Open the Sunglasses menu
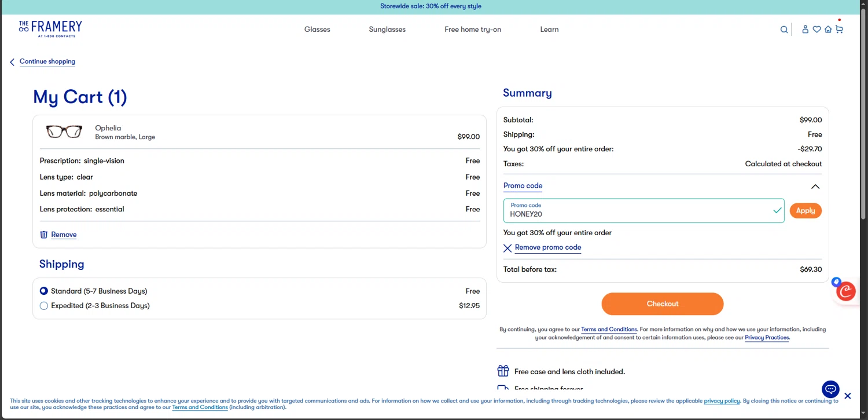Screen dimensions: 868x420 (x=387, y=30)
